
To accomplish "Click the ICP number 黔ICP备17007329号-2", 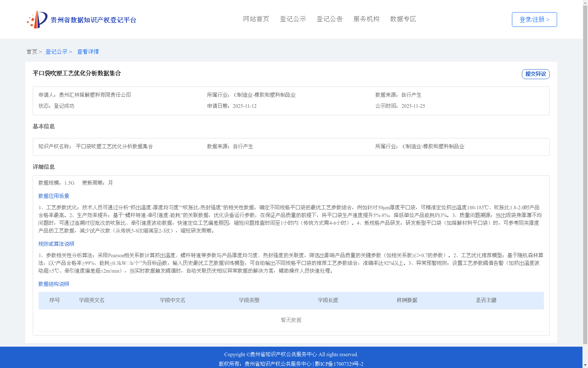I will point(339,364).
